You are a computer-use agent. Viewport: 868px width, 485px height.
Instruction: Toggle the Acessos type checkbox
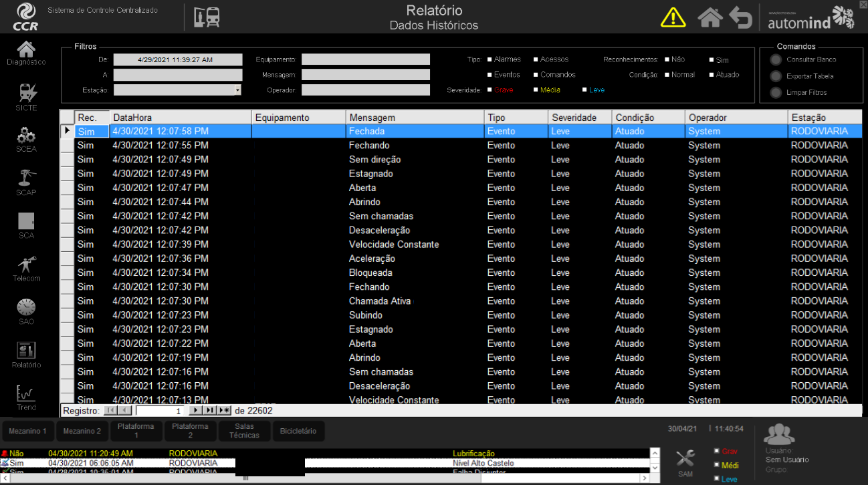click(x=536, y=59)
